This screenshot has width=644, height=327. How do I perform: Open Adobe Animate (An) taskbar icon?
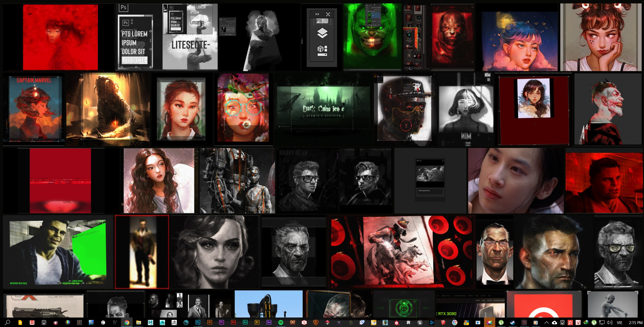point(233,322)
